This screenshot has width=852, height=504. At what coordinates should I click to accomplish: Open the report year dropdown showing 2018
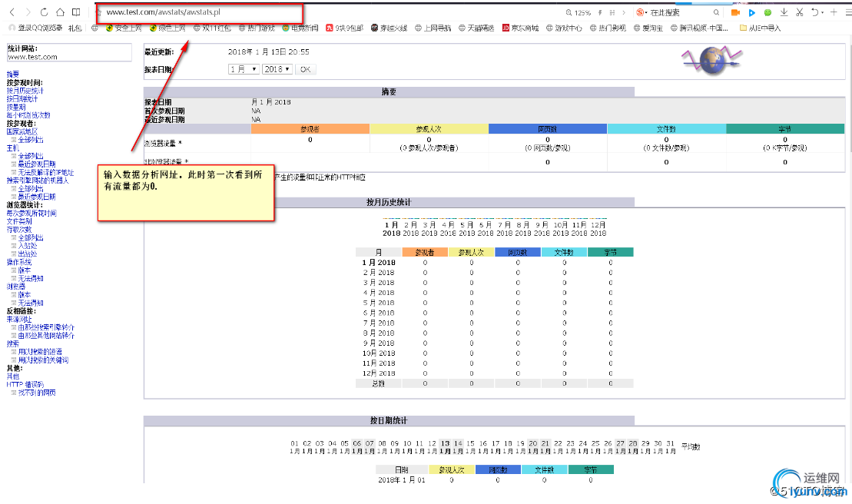click(x=277, y=69)
